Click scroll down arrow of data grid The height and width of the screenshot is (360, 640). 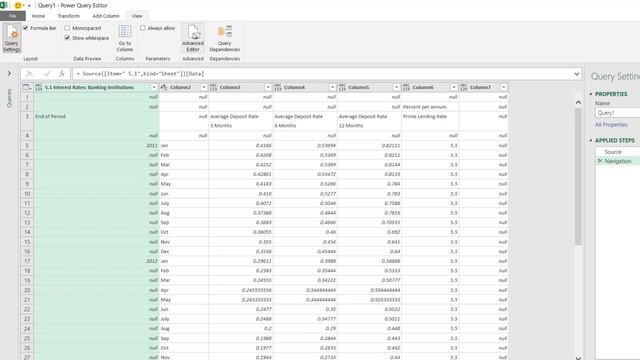tap(578, 357)
